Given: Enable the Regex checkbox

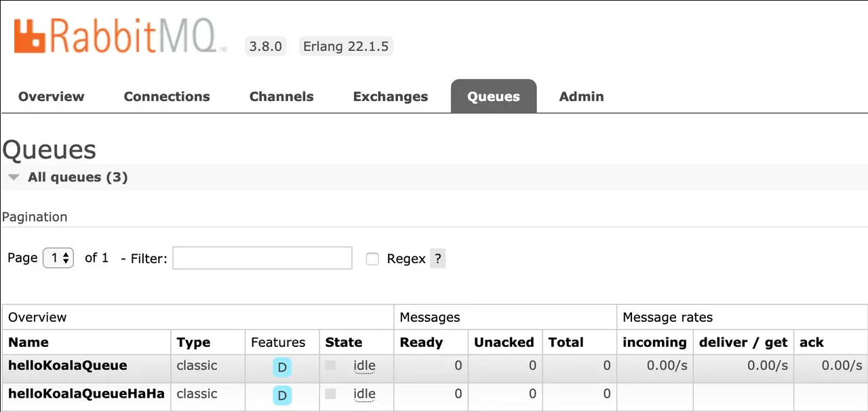Looking at the screenshot, I should tap(372, 259).
